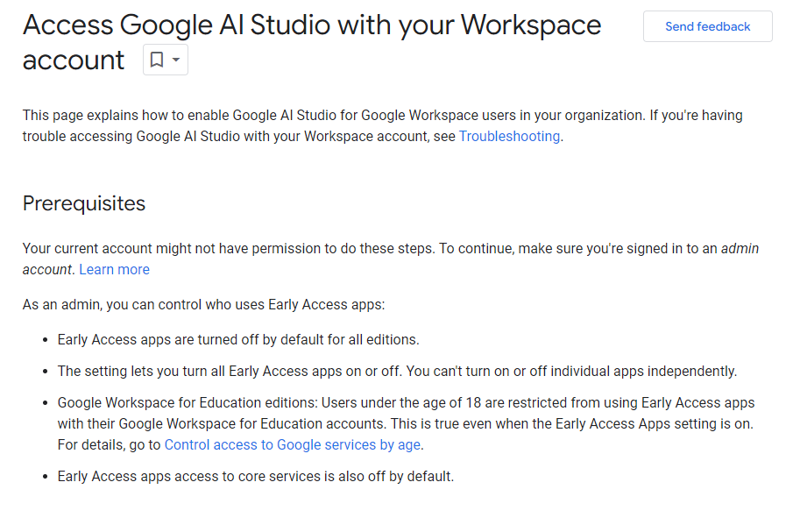
Task: Click the bullet "turned off by default for all editions"
Action: [x=298, y=339]
